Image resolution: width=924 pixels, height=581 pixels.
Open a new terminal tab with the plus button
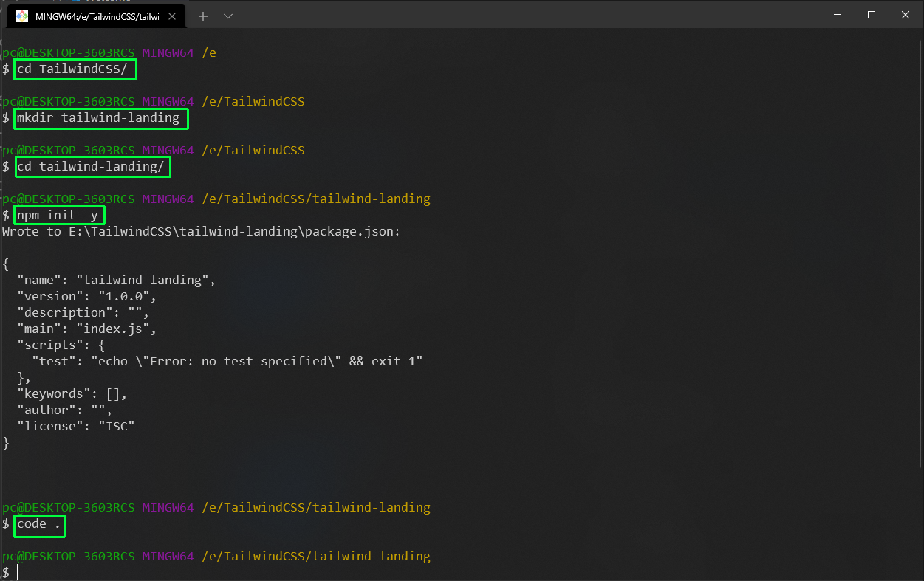pos(203,16)
